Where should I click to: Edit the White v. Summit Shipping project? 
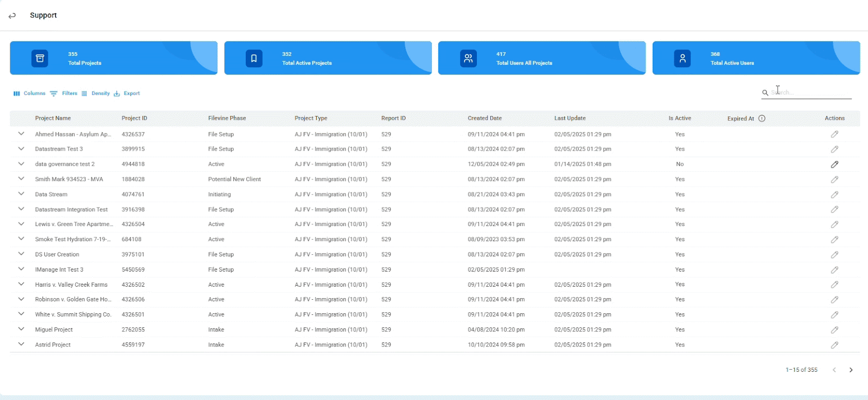(834, 315)
